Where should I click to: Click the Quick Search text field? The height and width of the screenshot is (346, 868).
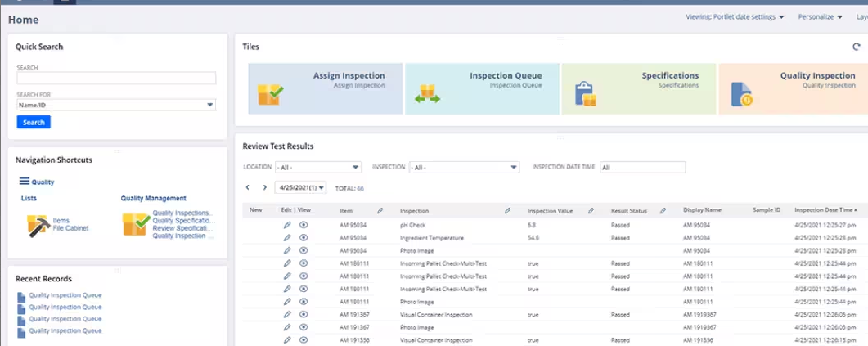click(116, 79)
